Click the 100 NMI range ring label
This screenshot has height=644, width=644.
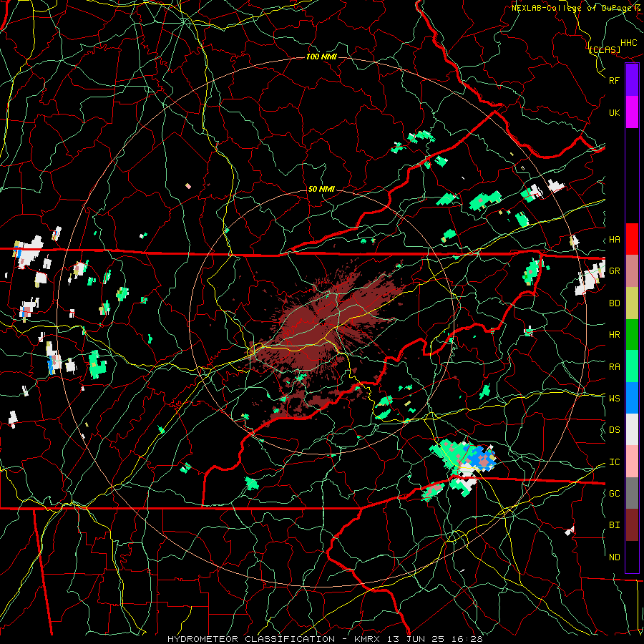point(321,57)
